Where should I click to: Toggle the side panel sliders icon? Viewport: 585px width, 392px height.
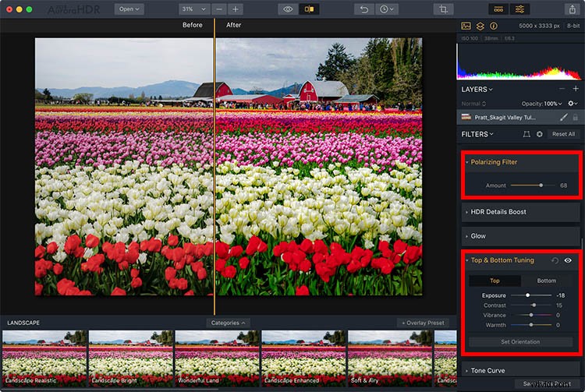519,9
